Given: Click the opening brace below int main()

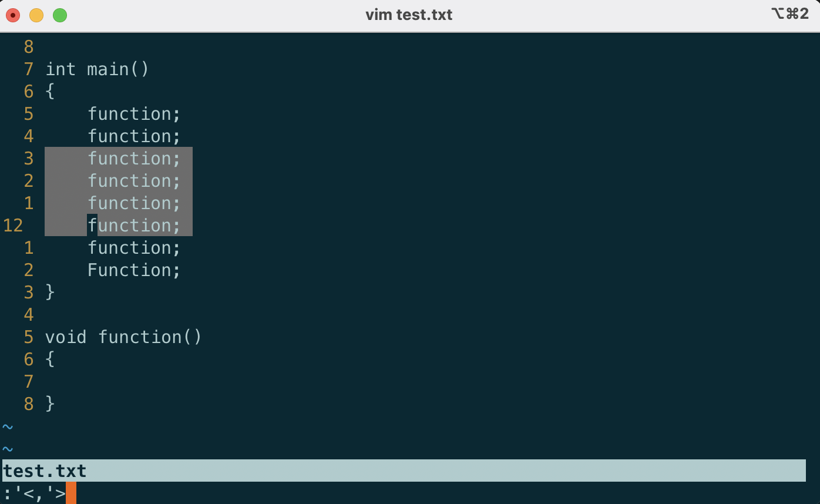Looking at the screenshot, I should [x=50, y=92].
